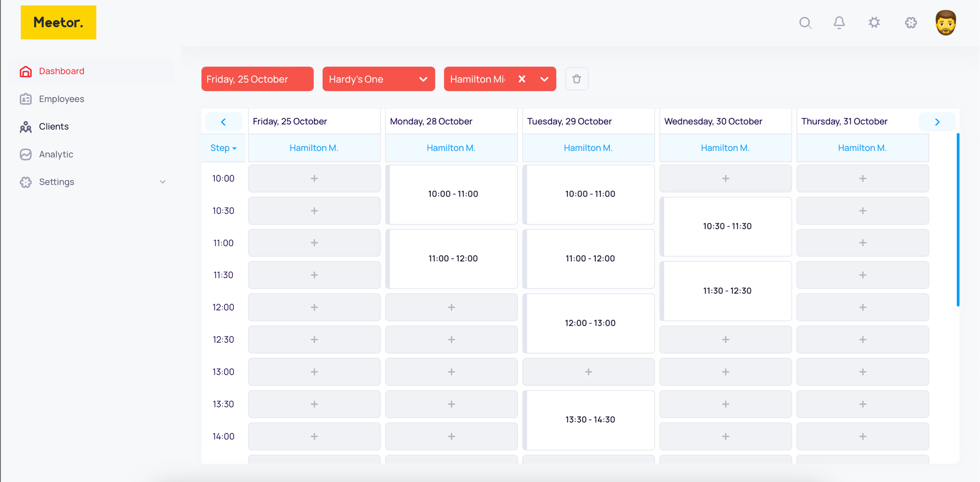
Task: Open the Employees sidebar menu item
Action: 61,99
